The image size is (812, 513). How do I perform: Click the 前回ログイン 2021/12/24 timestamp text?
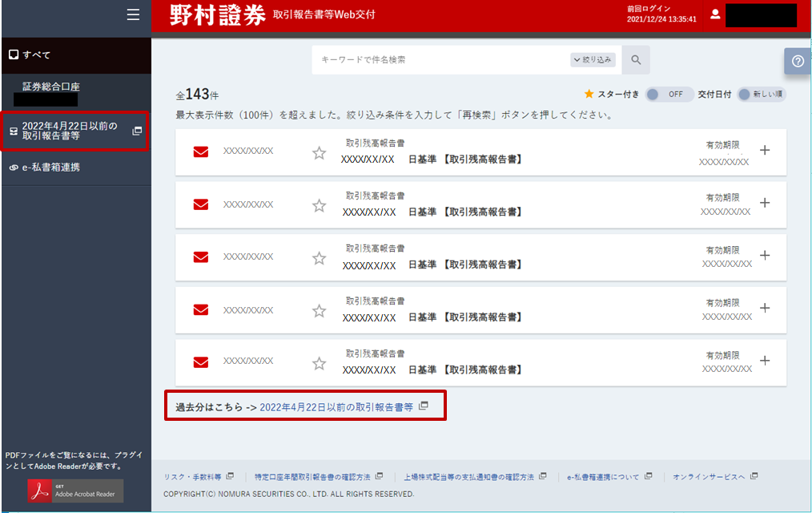(x=661, y=14)
